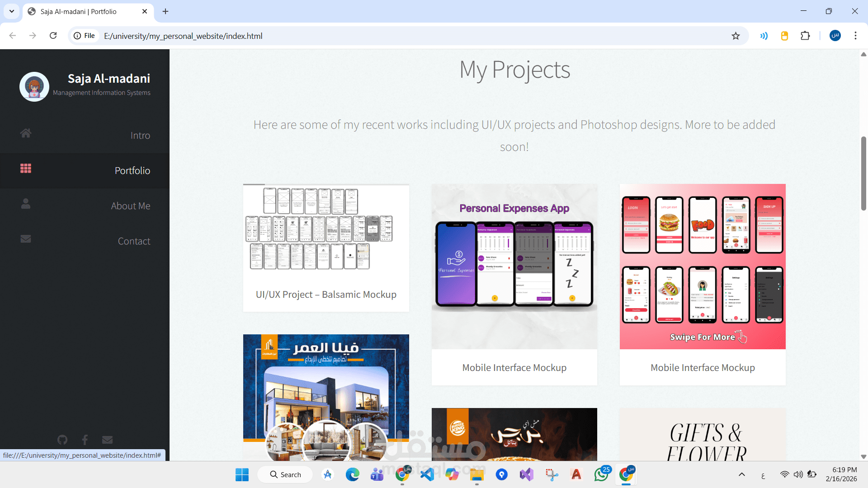The height and width of the screenshot is (488, 868).
Task: Go to the About Me section
Action: pyautogui.click(x=130, y=206)
